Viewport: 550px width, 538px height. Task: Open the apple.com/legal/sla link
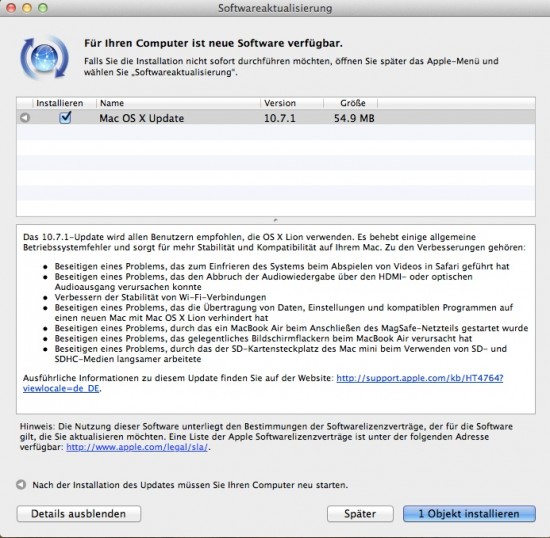pyautogui.click(x=137, y=447)
